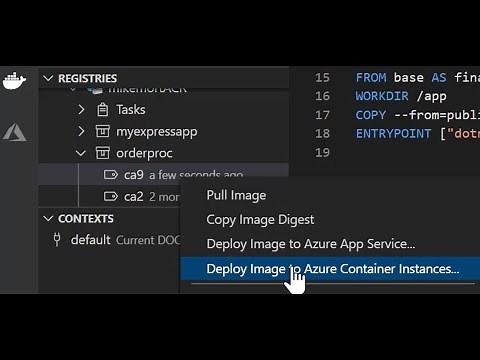Click the AS keyword on line 15

coord(439,78)
